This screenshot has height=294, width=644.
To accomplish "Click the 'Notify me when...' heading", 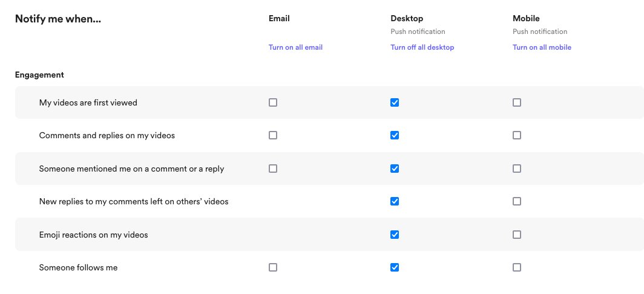I will (x=58, y=19).
